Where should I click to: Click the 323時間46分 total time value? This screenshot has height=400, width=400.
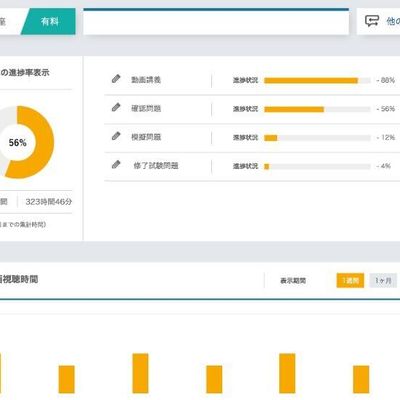point(49,202)
